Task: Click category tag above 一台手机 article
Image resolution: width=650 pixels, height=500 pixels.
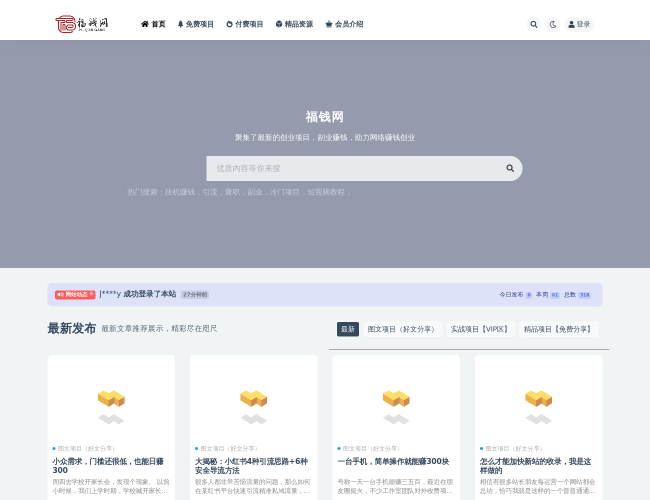Action: (x=369, y=449)
